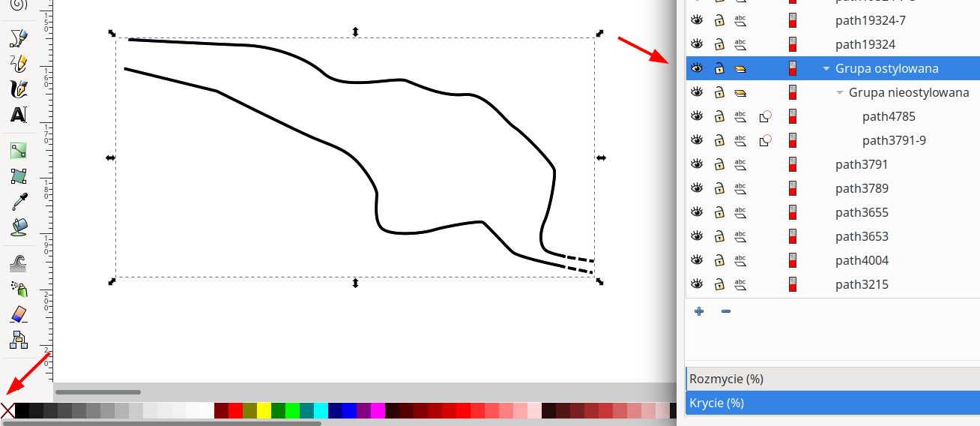This screenshot has width=980, height=426.
Task: Expand the Rozmycie (%) section
Action: point(832,379)
